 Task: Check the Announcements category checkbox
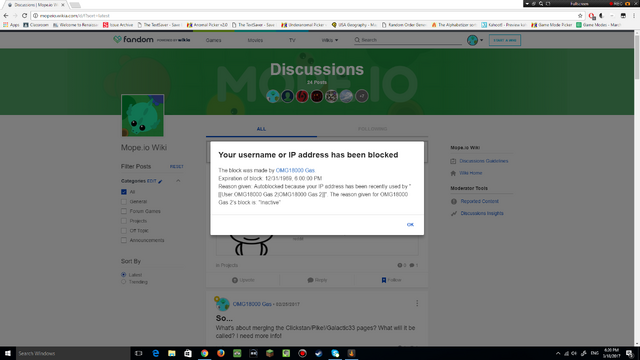[x=124, y=240]
